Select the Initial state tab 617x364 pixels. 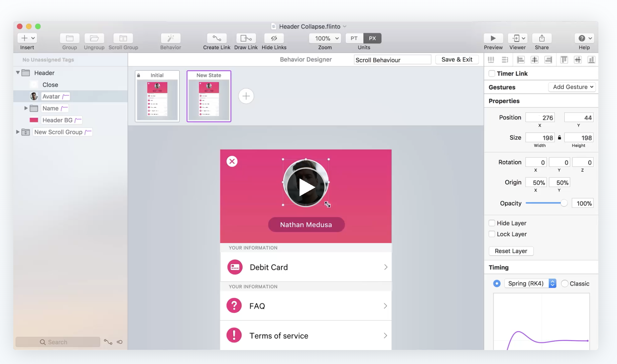pyautogui.click(x=157, y=96)
